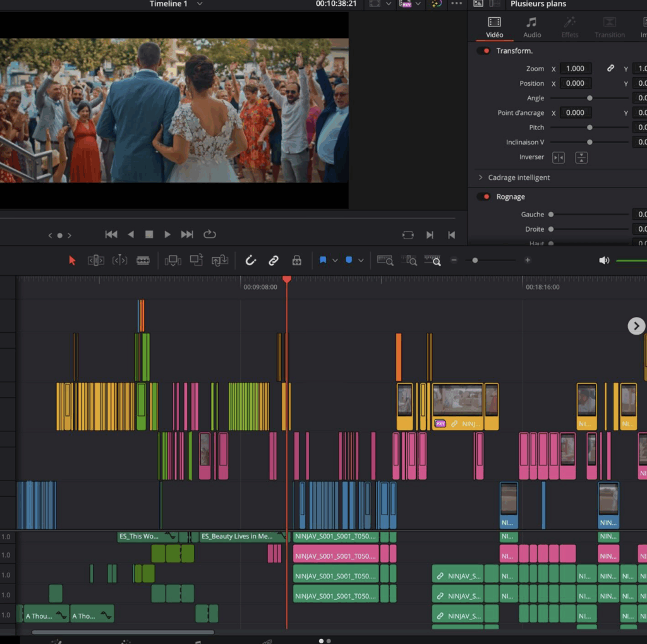Click the flip vertical Inverser icon

[x=581, y=157]
